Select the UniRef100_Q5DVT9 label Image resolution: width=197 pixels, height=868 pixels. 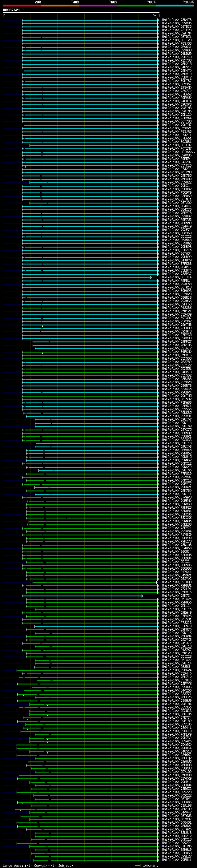coord(177,74)
